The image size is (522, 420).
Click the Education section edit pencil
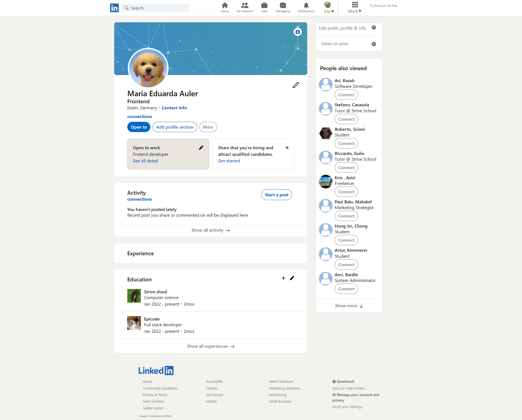point(292,278)
